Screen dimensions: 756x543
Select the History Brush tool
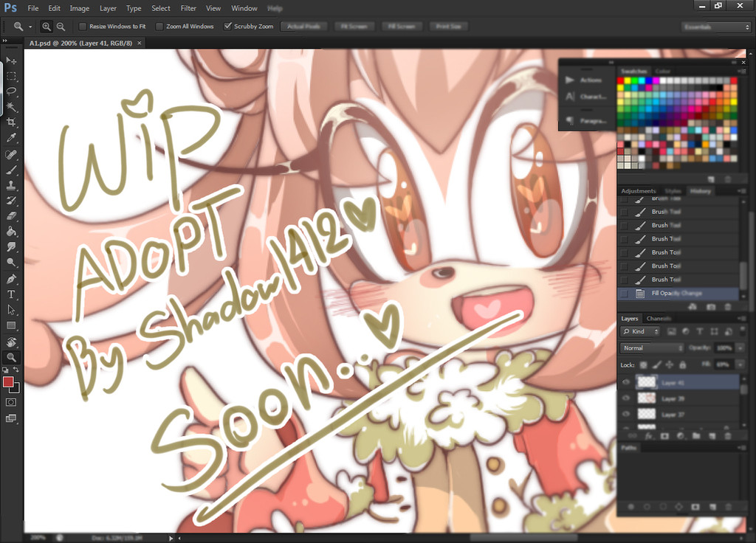(x=11, y=201)
